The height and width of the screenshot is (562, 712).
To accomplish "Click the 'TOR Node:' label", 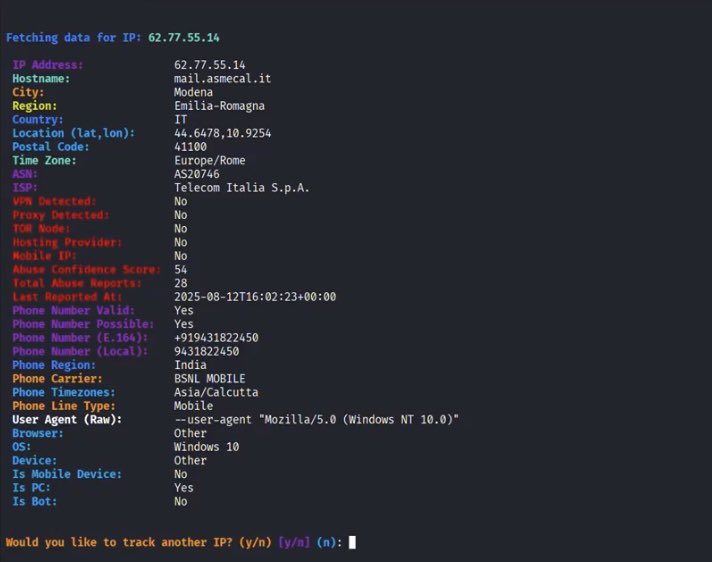I will click(41, 228).
